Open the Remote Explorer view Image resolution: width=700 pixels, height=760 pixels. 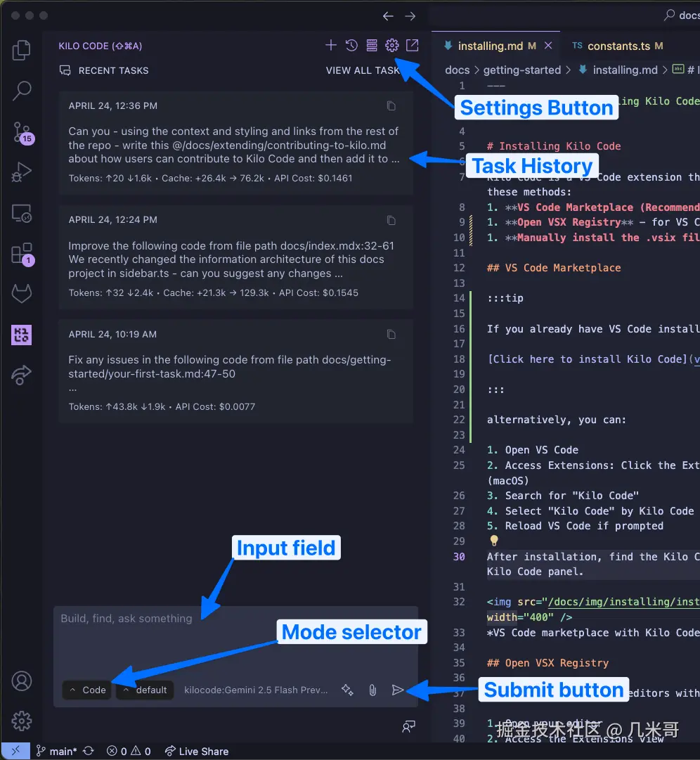click(21, 213)
